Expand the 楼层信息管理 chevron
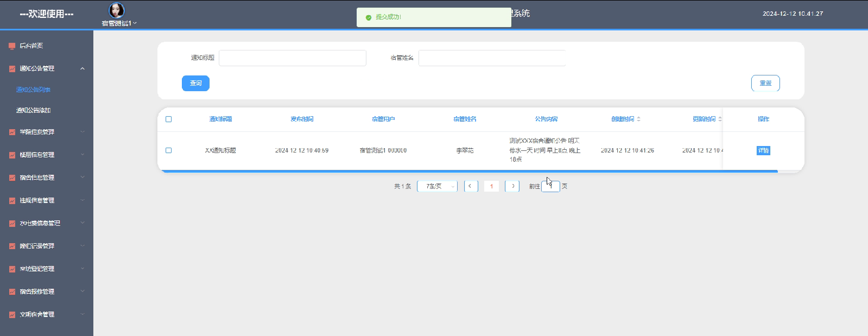 click(x=83, y=154)
